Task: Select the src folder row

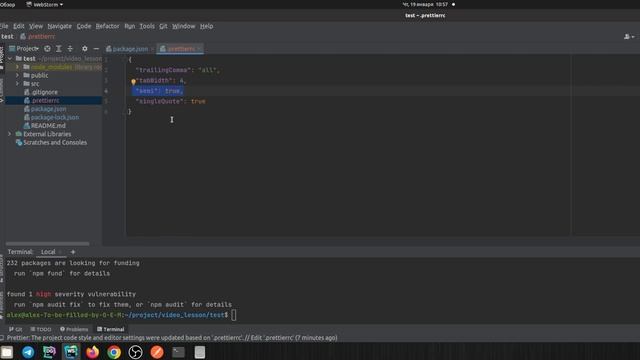Action: 53,84
